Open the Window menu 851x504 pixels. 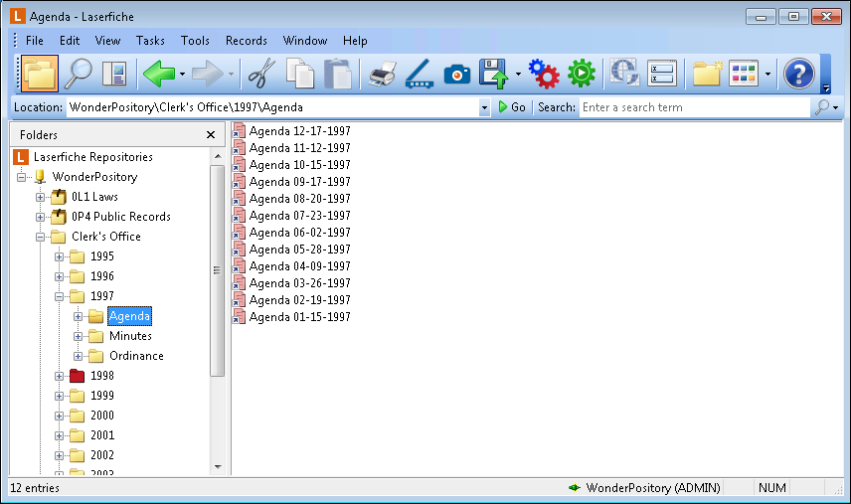click(x=305, y=41)
